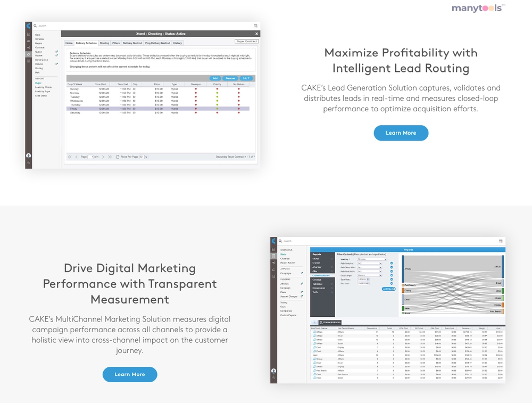The width and height of the screenshot is (532, 403).
Task: Toggle Tuesday's No Return indicator
Action: tap(238, 97)
